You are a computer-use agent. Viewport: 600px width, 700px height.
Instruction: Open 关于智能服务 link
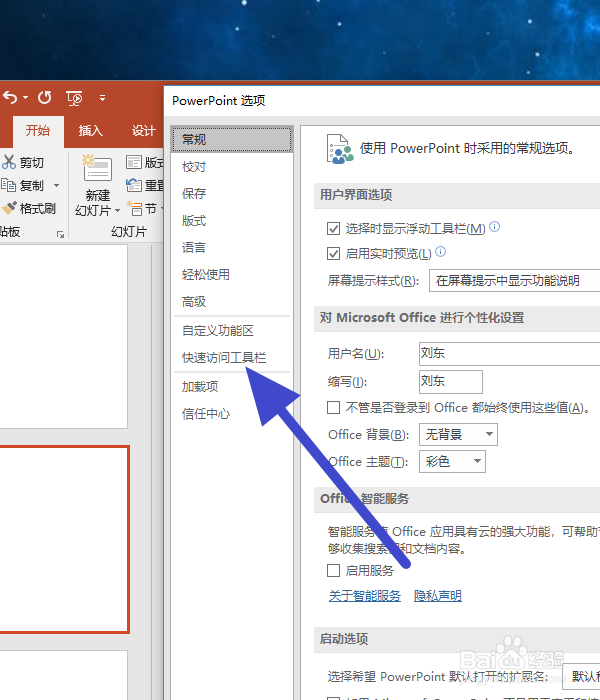point(365,596)
